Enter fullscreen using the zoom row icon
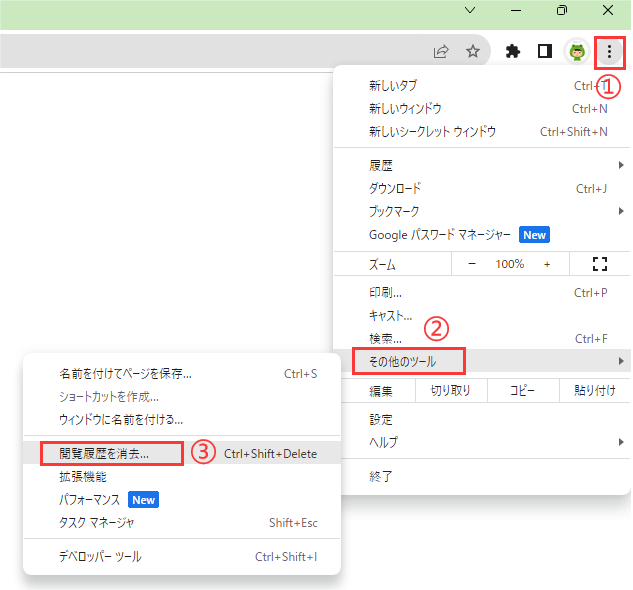The width and height of the screenshot is (633, 590). point(600,264)
